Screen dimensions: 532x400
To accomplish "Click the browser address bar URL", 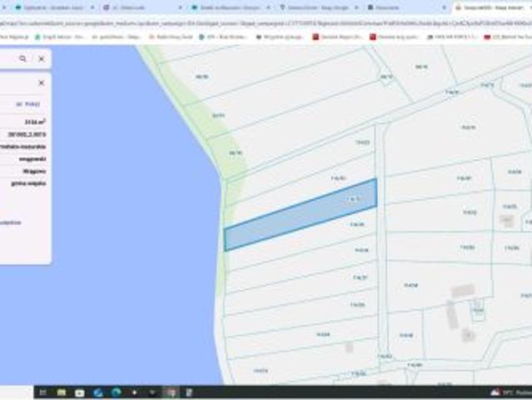I will (x=250, y=22).
